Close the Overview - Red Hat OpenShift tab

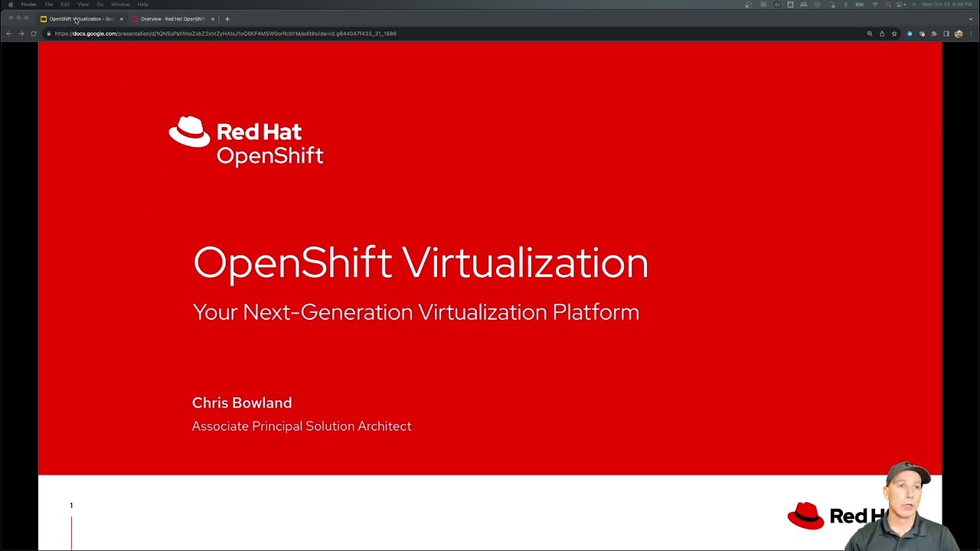pyautogui.click(x=213, y=19)
